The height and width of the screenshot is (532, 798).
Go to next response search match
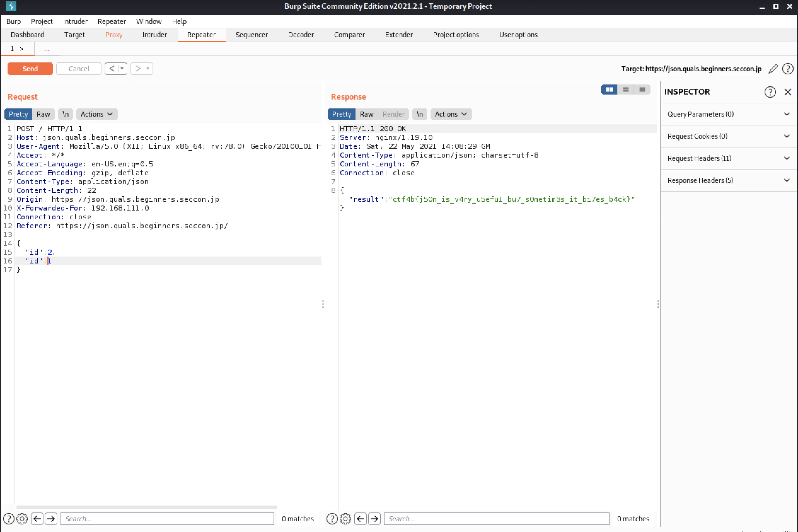click(374, 519)
